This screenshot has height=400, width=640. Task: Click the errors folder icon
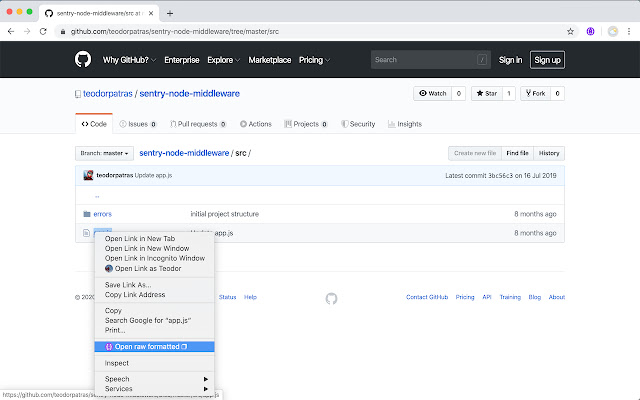pyautogui.click(x=86, y=214)
